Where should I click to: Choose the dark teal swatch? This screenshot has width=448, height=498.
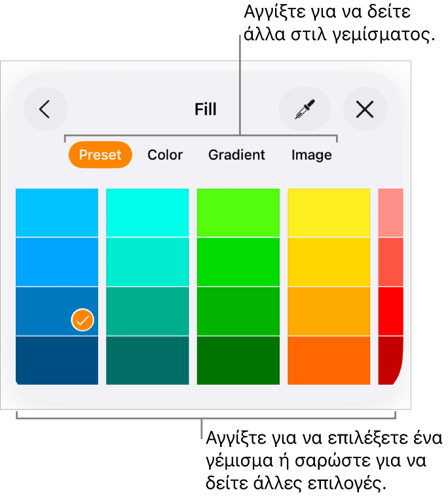(x=147, y=360)
